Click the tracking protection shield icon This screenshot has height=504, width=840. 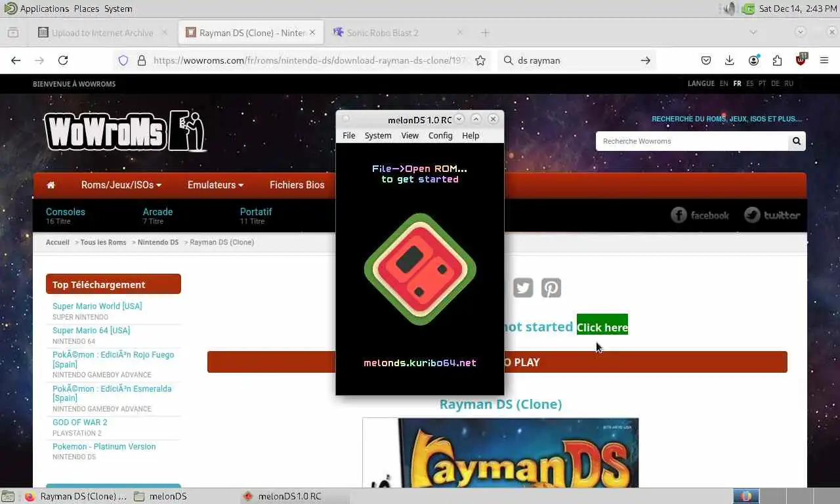(x=123, y=60)
